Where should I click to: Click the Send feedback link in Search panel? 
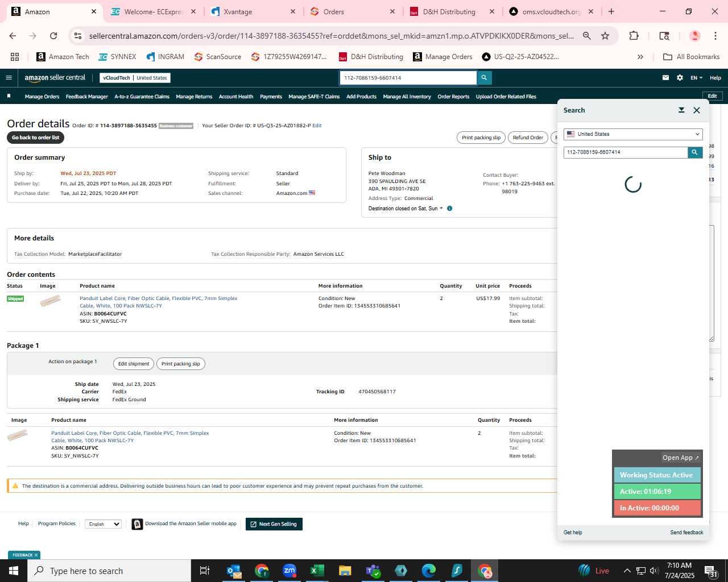686,533
